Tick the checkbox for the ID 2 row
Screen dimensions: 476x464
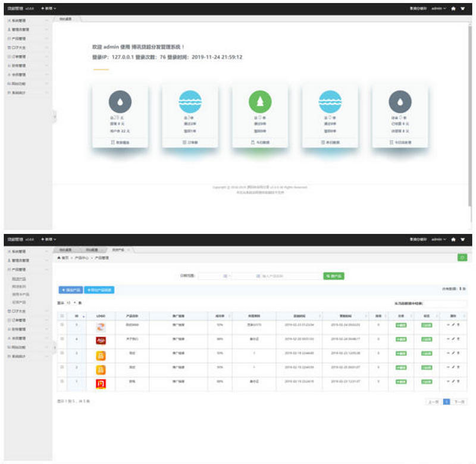(62, 367)
